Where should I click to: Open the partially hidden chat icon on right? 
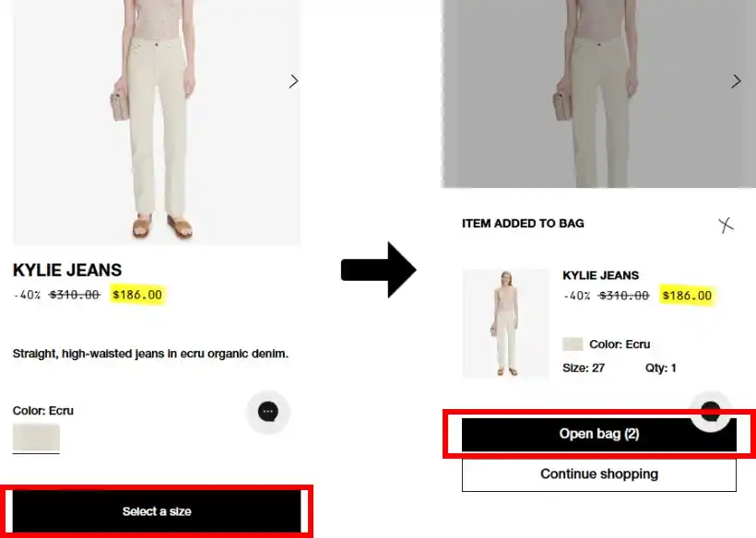711,411
